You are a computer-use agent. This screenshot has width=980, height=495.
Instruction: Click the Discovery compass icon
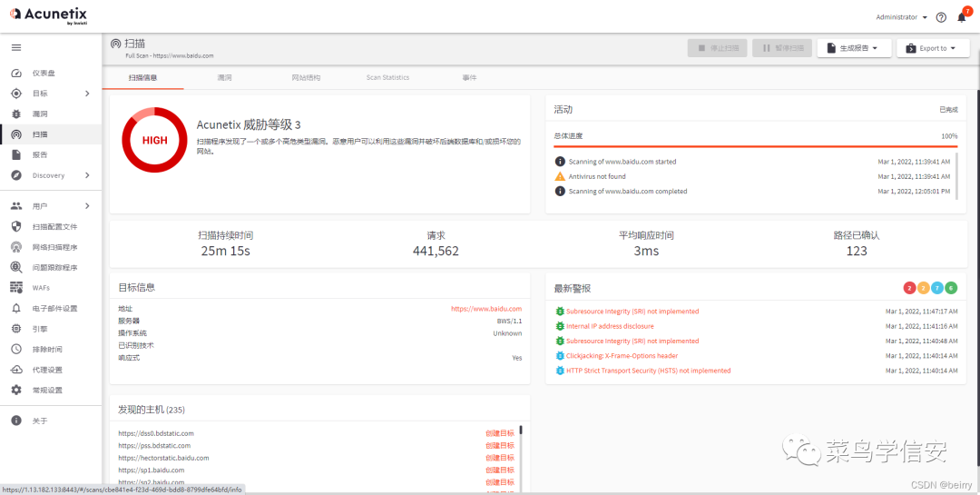(x=17, y=175)
